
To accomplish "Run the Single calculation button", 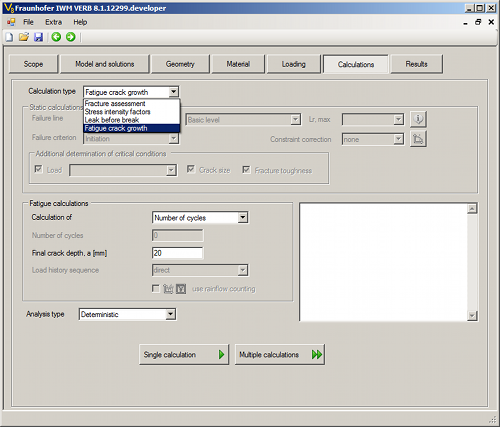I will [x=184, y=355].
